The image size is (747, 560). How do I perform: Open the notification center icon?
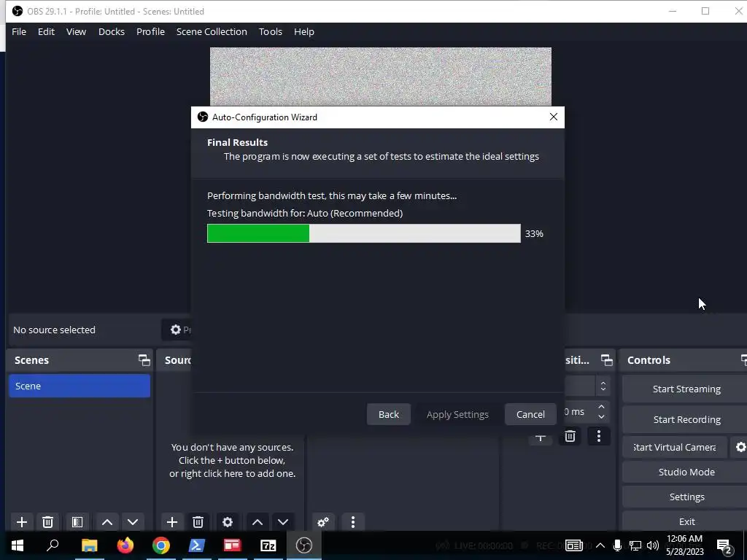724,545
